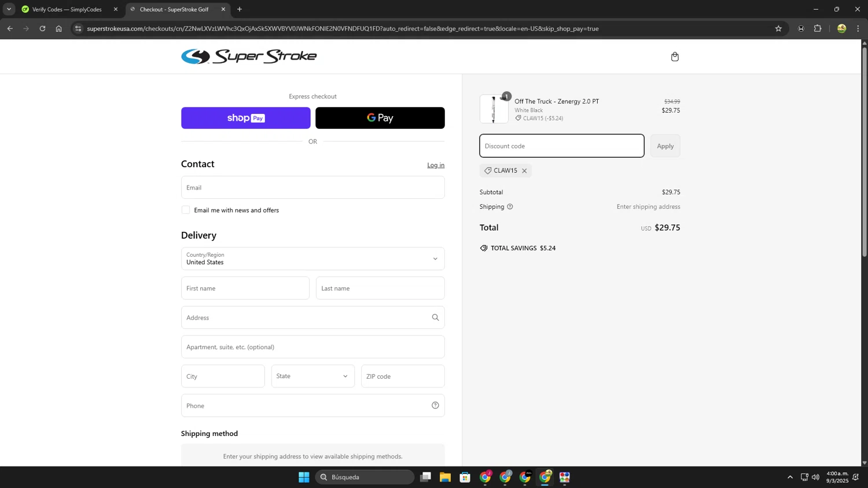The image size is (868, 488).
Task: Click the ZIP code field
Action: [x=403, y=376]
